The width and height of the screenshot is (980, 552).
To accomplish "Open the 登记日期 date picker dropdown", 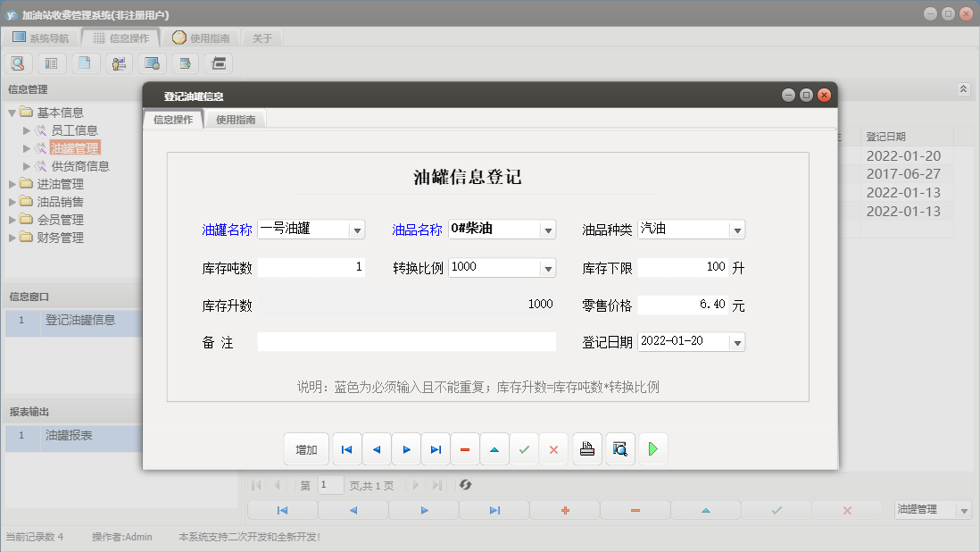I will point(737,341).
